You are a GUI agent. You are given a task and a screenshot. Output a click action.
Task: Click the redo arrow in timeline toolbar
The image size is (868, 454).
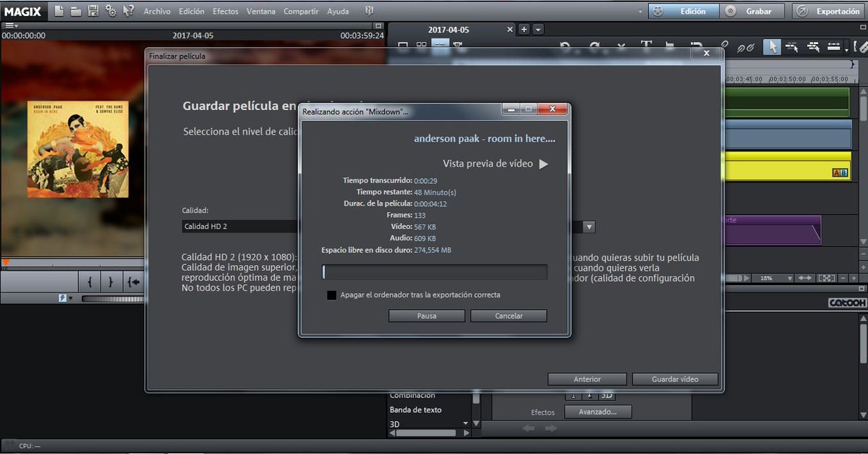[595, 46]
